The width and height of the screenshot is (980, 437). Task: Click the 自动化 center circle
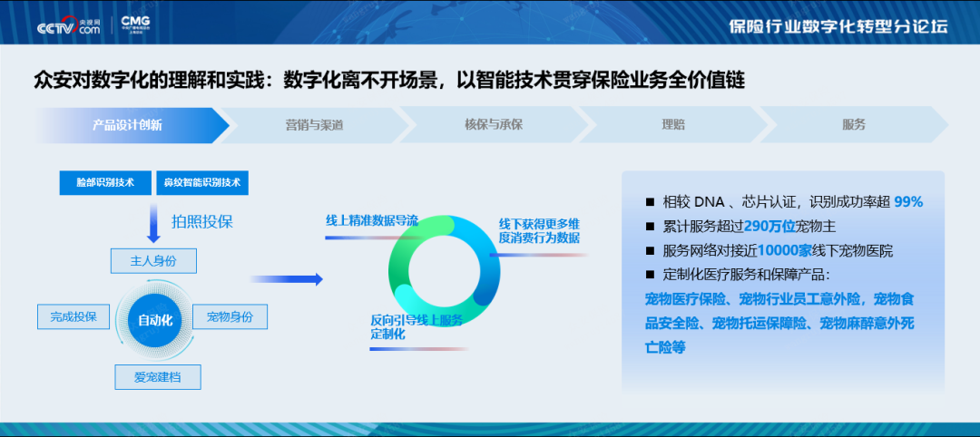(155, 321)
